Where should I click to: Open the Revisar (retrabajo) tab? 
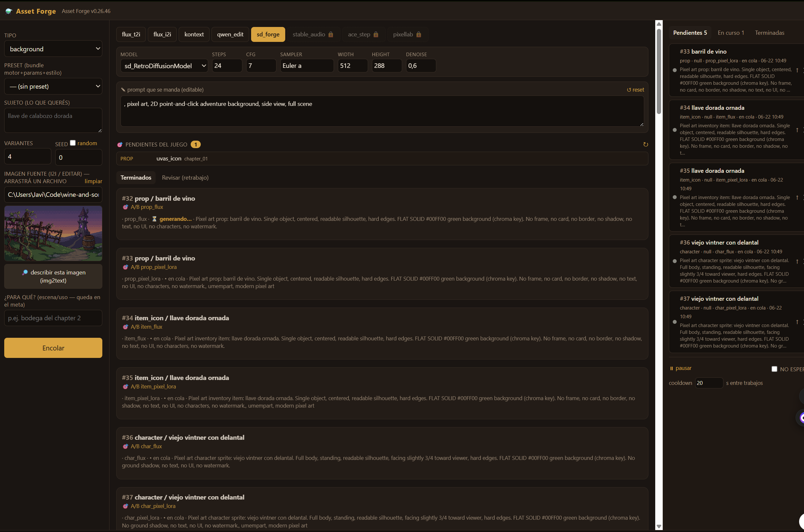click(x=185, y=177)
